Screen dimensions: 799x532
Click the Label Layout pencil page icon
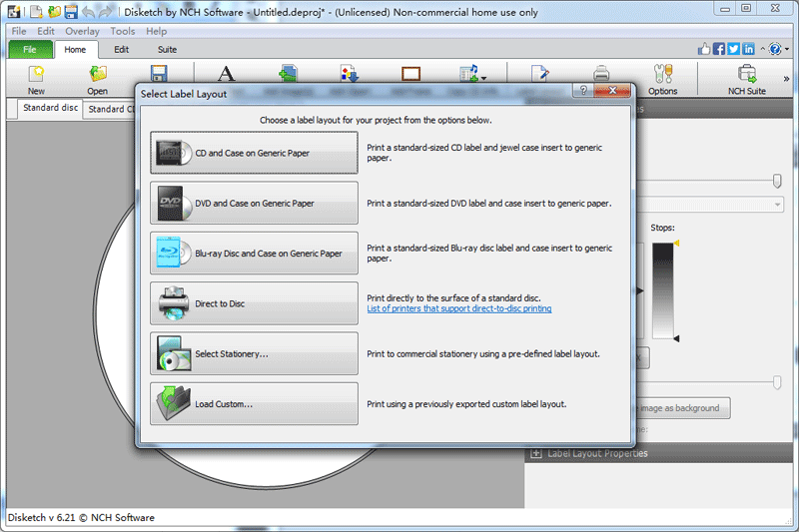539,73
